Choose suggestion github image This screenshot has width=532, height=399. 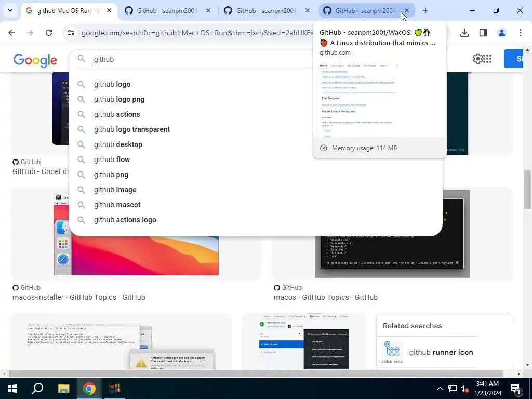(115, 190)
